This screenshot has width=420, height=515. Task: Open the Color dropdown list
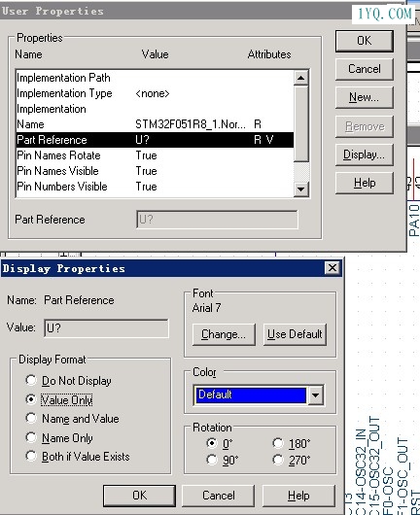point(316,395)
